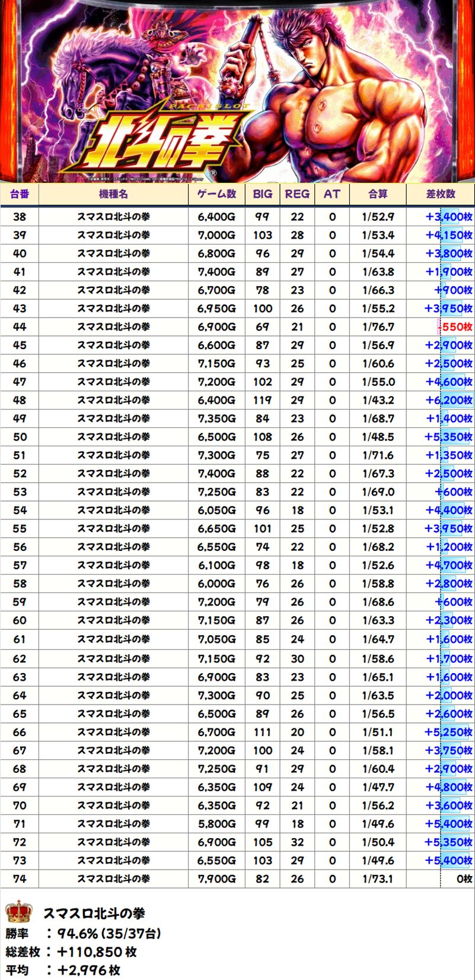Screen dimensions: 475x980
Task: Open the Hokuto no Ken banner artwork
Action: [237, 91]
